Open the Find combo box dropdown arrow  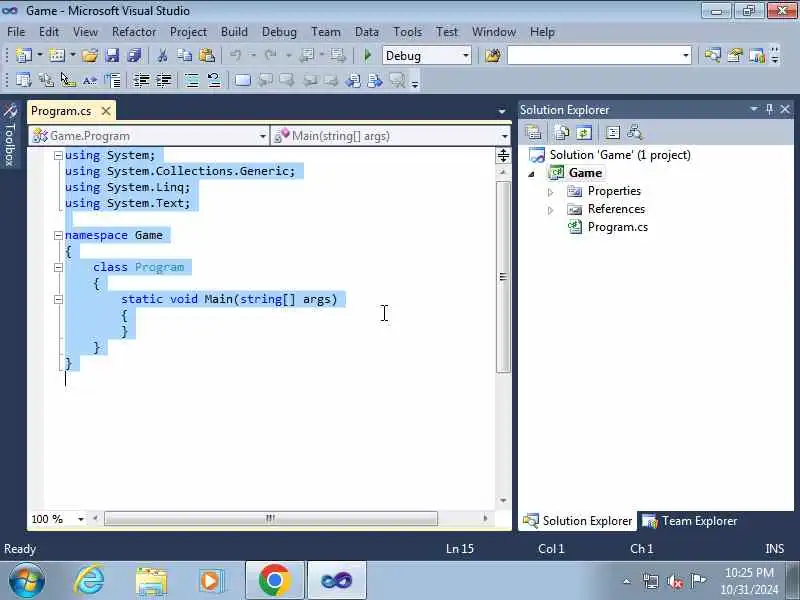[x=685, y=55]
